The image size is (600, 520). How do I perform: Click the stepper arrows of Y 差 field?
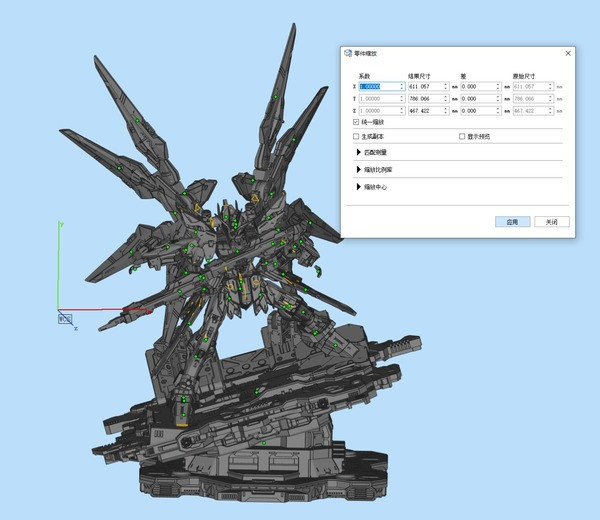click(500, 99)
